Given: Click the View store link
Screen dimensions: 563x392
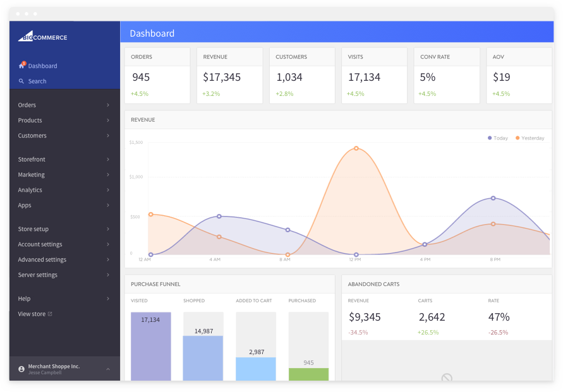Looking at the screenshot, I should tap(32, 314).
